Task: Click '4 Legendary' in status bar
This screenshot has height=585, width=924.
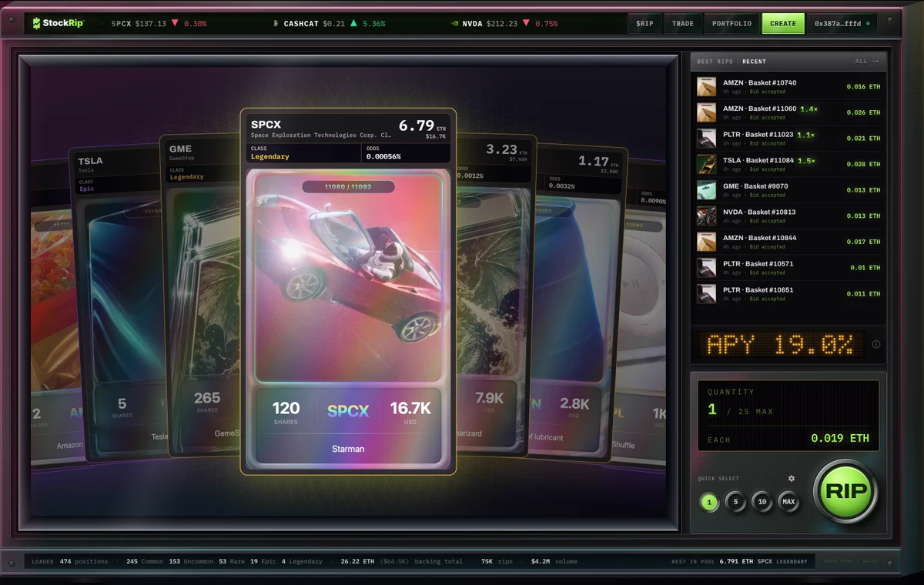Action: coord(302,562)
